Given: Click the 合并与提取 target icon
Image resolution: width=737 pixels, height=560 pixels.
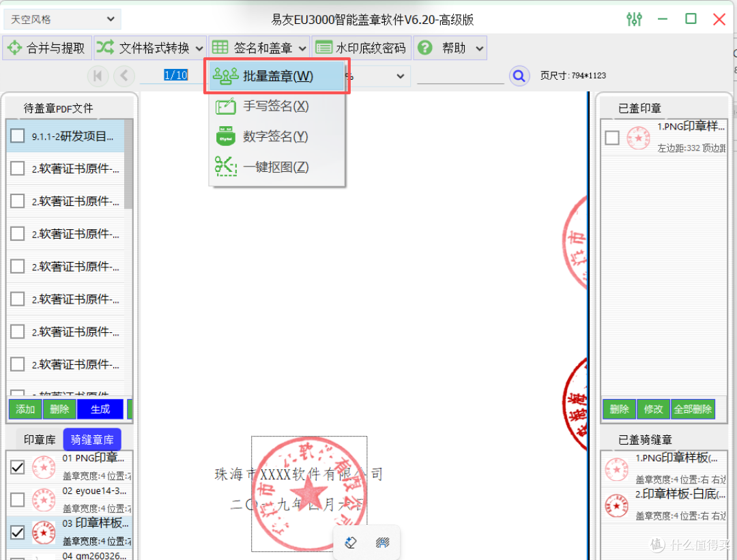Looking at the screenshot, I should [x=14, y=48].
